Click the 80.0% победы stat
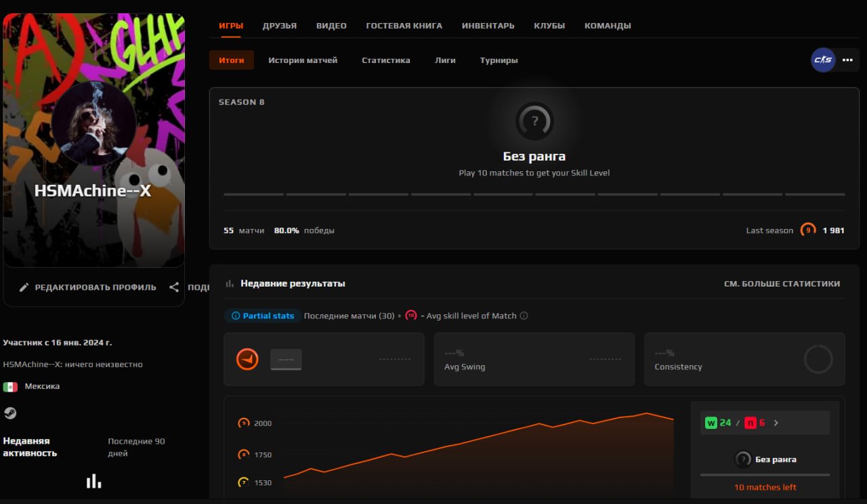867x504 pixels. (304, 230)
